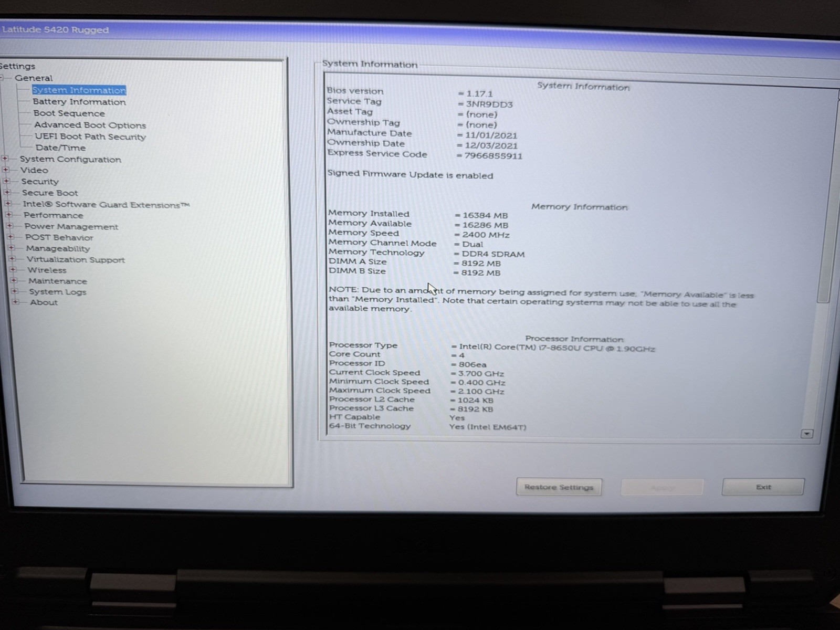Viewport: 840px width, 630px height.
Task: Expand the About node
Action: (16, 302)
